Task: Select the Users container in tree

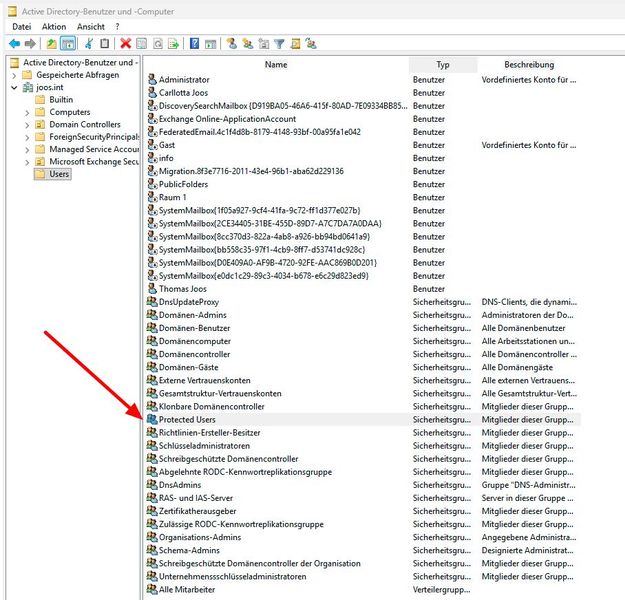Action: 59,174
